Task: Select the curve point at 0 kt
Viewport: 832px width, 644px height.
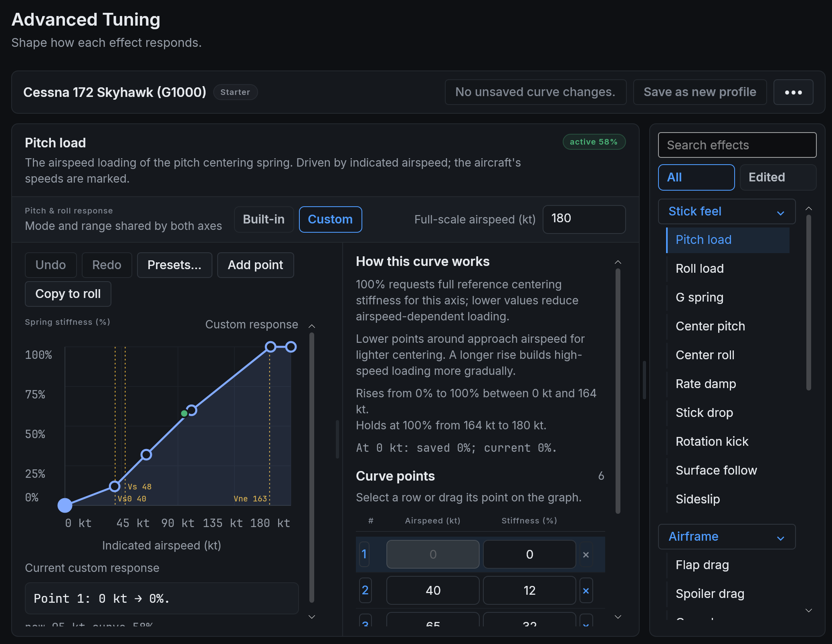Action: [65, 505]
